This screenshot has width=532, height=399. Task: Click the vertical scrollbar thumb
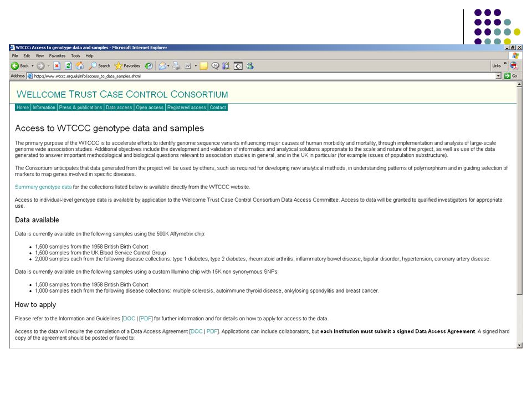tap(519, 191)
